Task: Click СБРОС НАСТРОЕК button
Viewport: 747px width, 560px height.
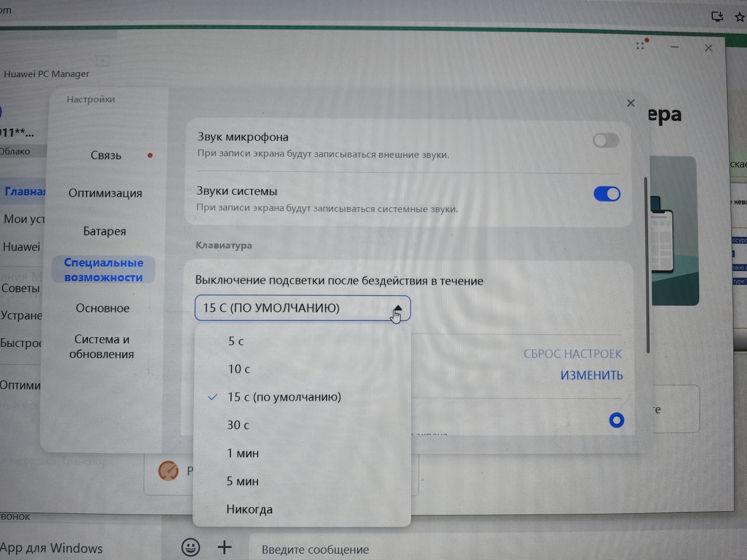Action: 572,354
